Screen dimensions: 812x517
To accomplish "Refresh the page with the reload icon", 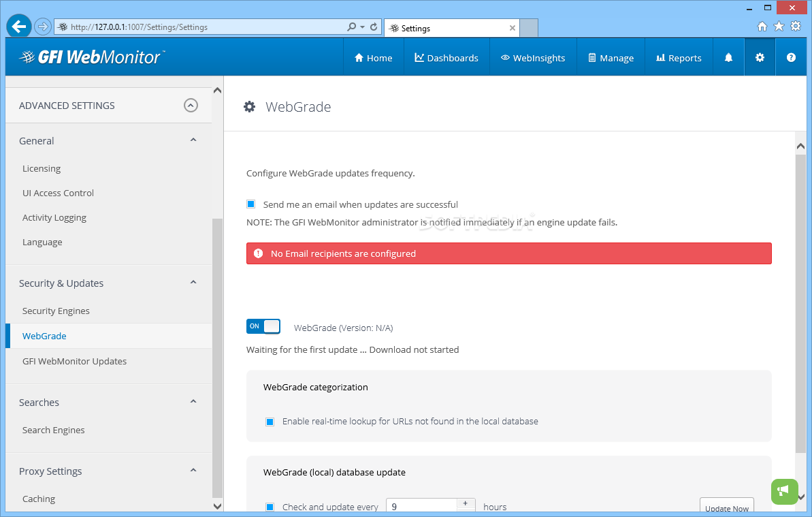I will [374, 27].
